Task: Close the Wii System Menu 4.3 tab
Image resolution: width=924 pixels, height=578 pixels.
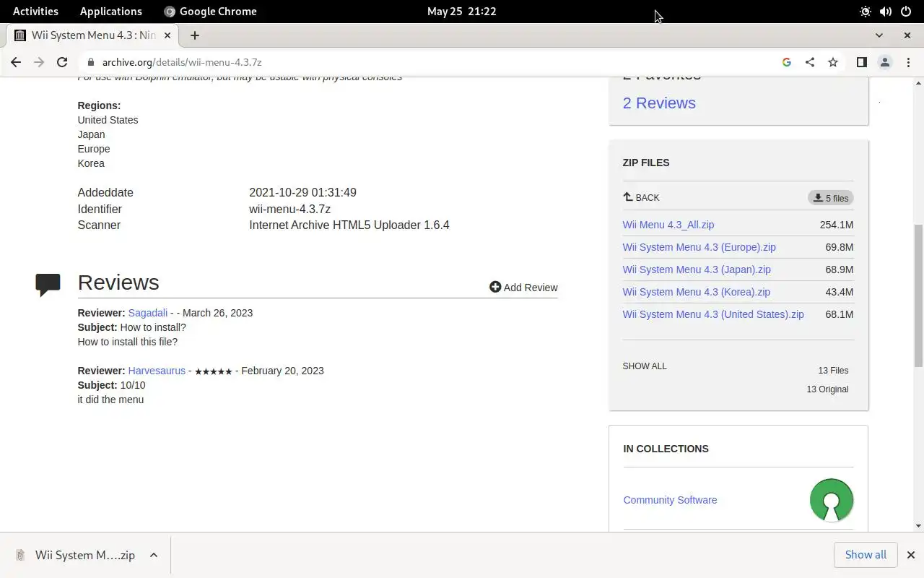Action: pos(168,35)
